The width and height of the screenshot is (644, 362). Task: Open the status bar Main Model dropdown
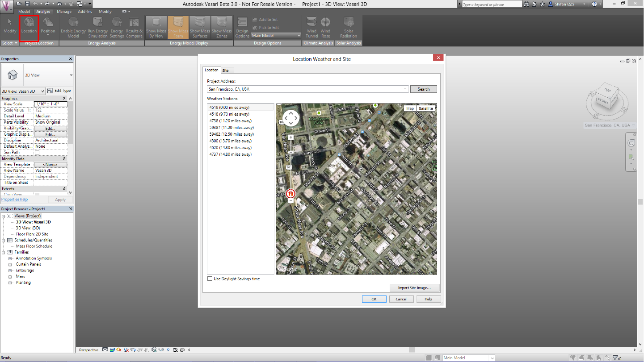(468, 358)
